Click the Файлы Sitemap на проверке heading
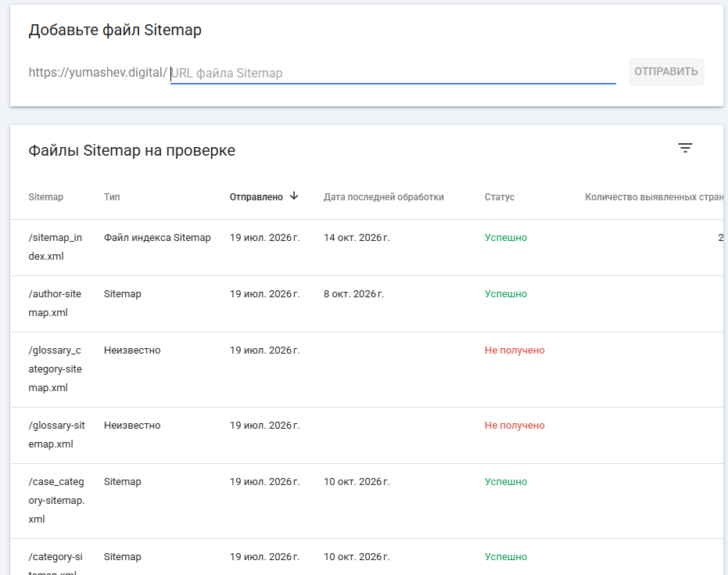This screenshot has height=575, width=728. tap(132, 150)
